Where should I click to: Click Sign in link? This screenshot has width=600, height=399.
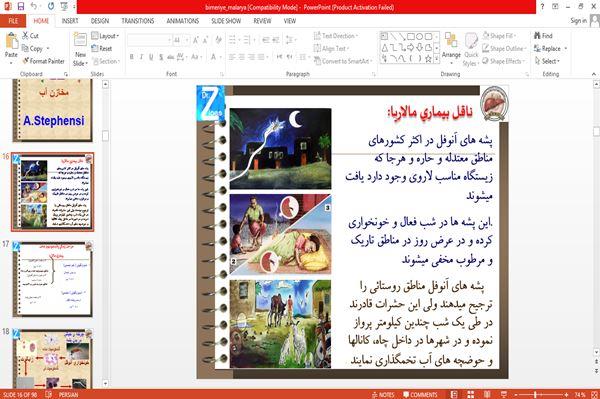(x=578, y=21)
